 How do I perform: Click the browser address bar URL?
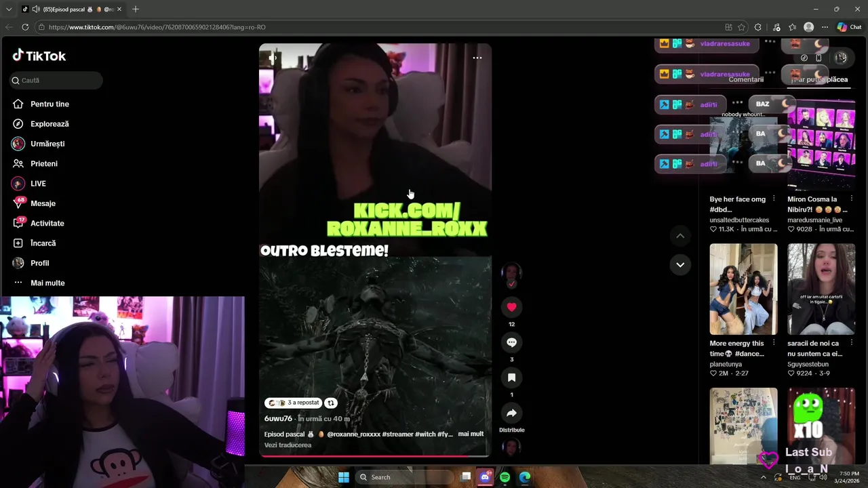157,27
